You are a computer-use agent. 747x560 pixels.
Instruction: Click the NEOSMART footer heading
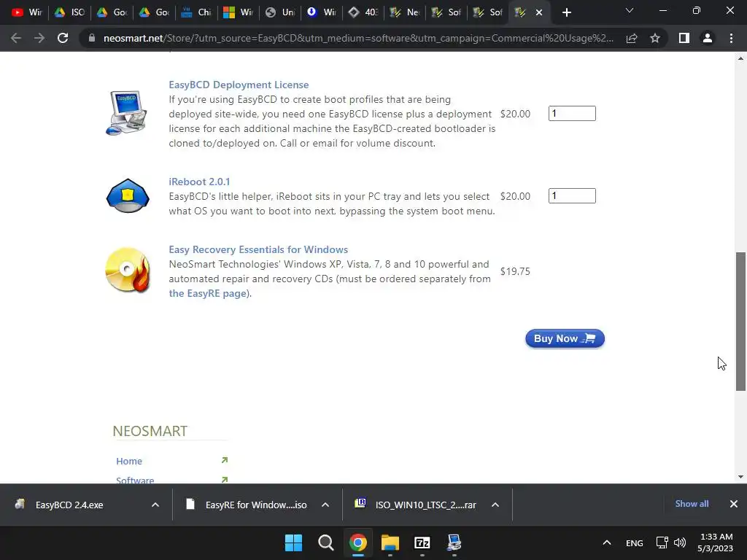150,431
